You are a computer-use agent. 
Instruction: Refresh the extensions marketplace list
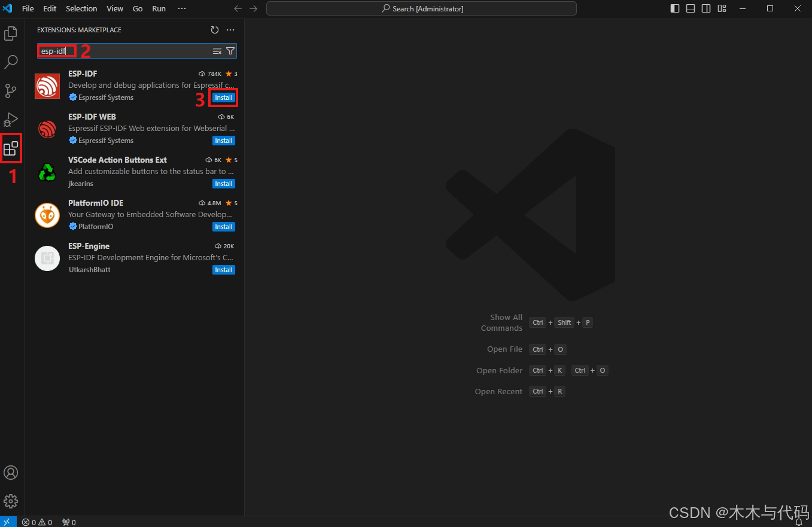click(215, 30)
